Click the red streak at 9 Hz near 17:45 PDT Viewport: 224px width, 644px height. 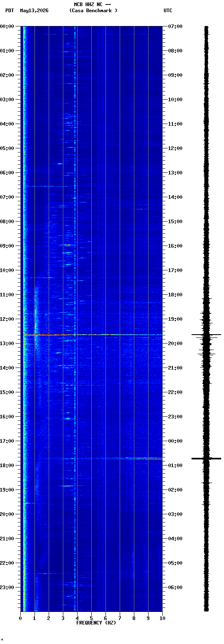pos(149,458)
